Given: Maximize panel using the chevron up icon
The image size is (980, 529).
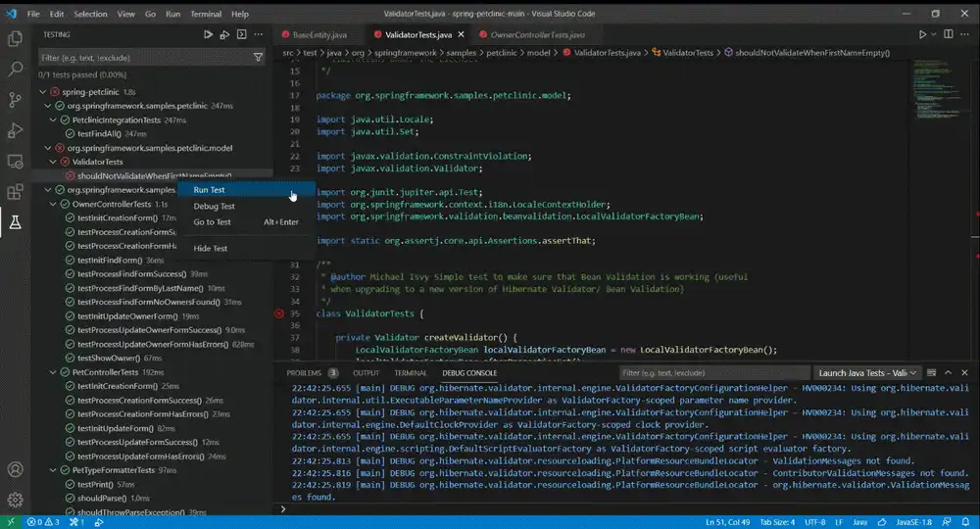Looking at the screenshot, I should [948, 373].
